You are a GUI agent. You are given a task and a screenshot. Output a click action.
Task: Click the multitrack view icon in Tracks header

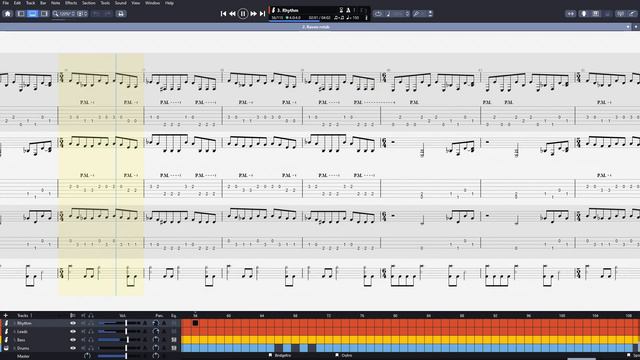[x=73, y=316]
